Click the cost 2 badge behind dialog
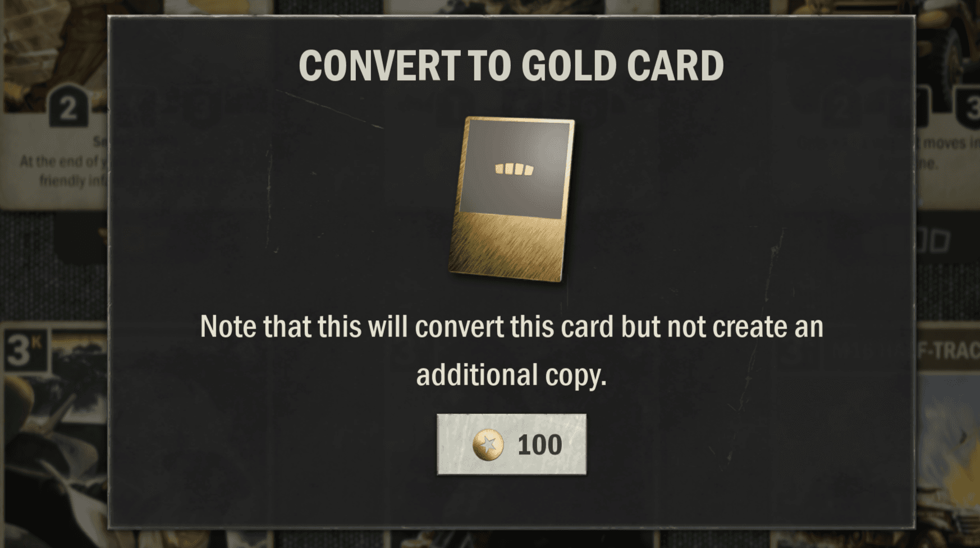 68,107
